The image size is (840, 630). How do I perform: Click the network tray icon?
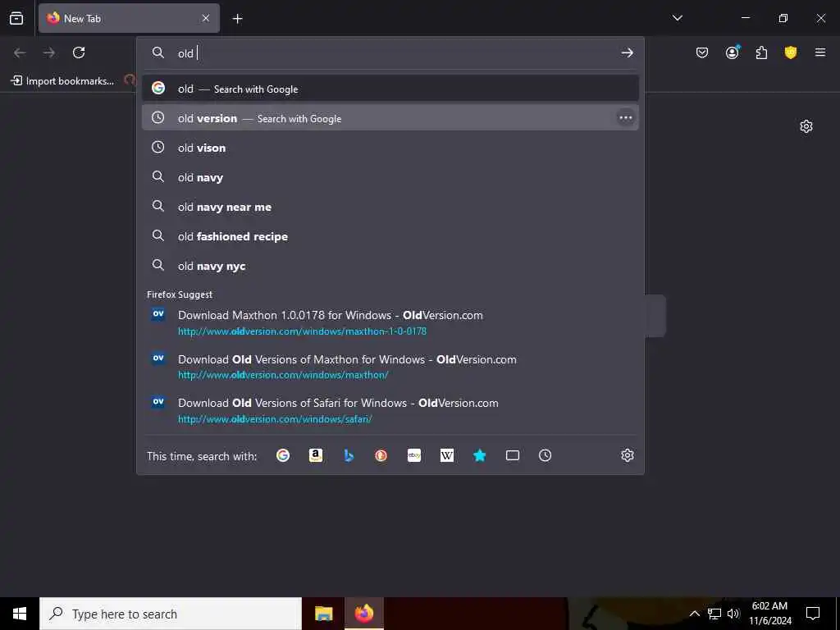714,614
